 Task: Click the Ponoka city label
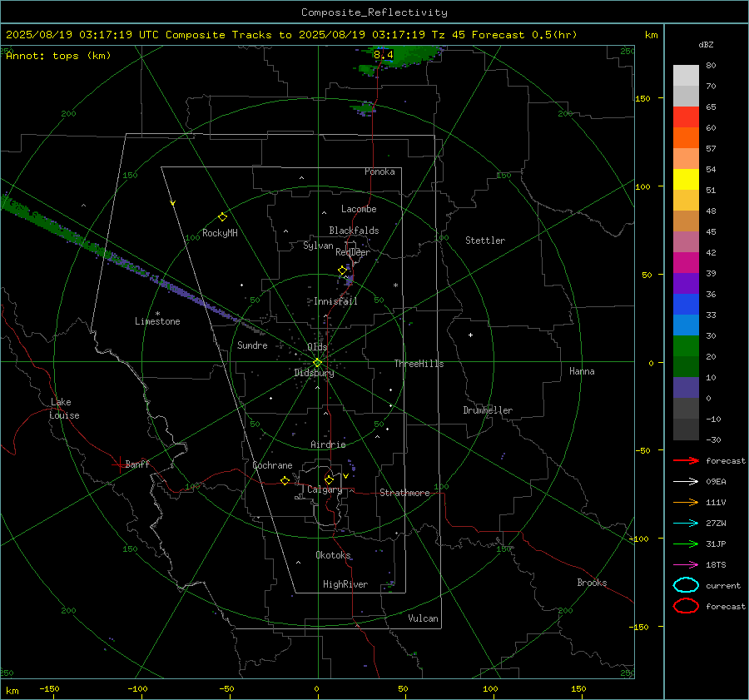379,171
